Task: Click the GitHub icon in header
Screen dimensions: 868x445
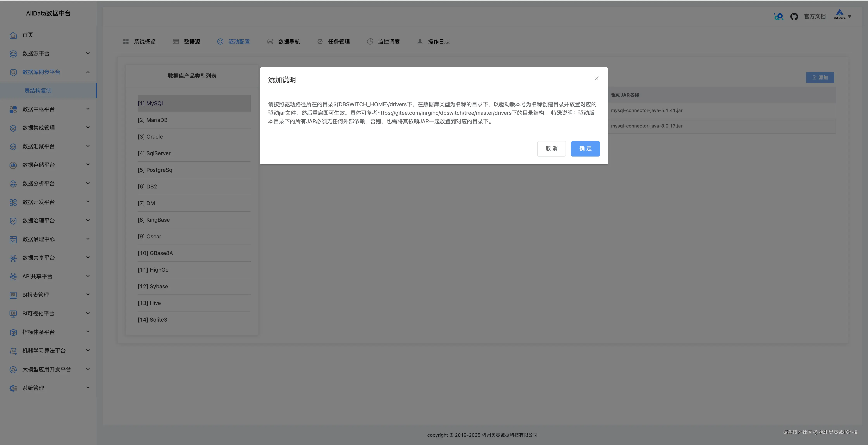Action: click(794, 16)
